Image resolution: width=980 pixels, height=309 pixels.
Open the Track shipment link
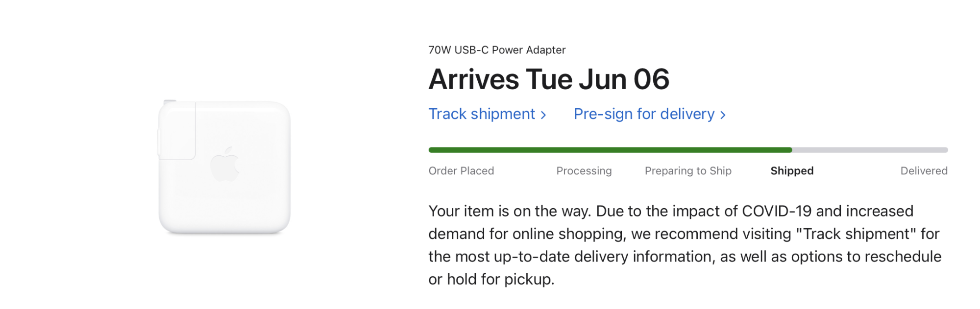point(487,114)
